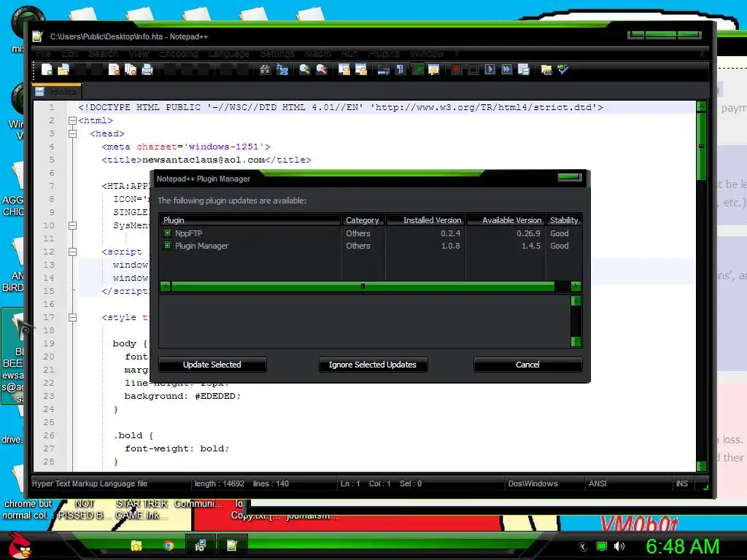Cancel the Plugin Manager dialog
This screenshot has height=560, width=747.
[x=527, y=365]
